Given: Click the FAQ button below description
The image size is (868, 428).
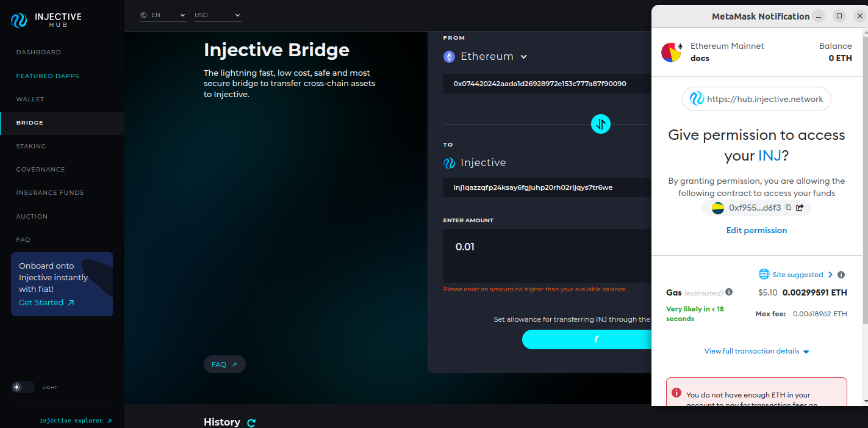Looking at the screenshot, I should coord(224,365).
